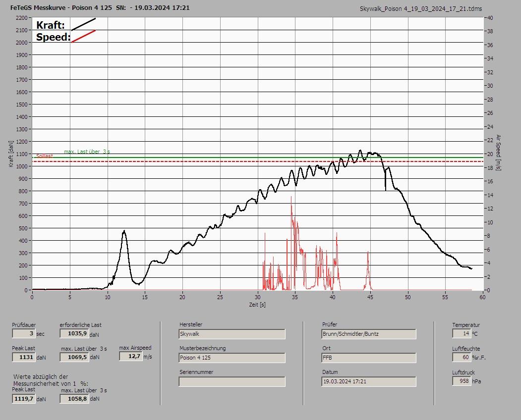Screen dimensions: 521x420
Task: Click the Prüfer field Brunn/Schmidtler/Buntz
Action: point(369,334)
